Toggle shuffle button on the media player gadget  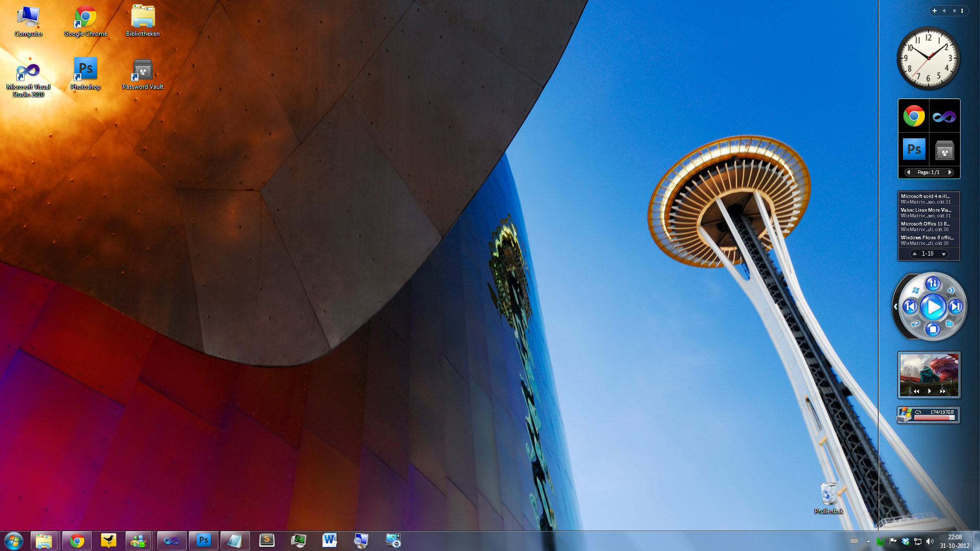[x=933, y=283]
